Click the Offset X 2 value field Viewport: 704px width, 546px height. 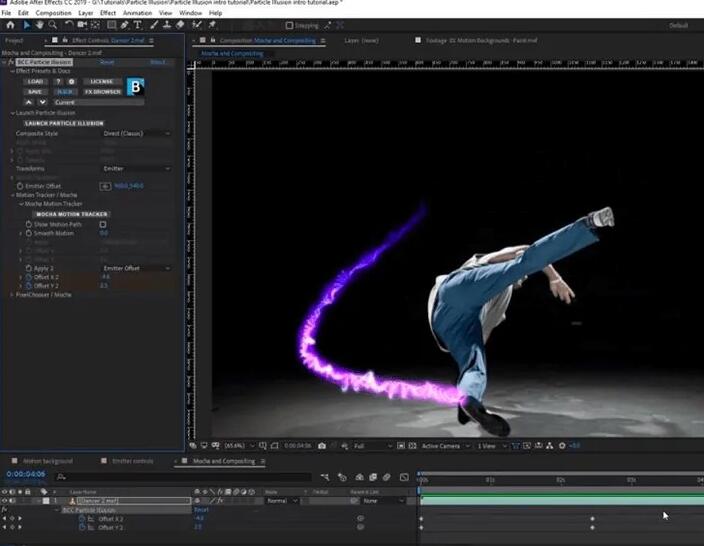tap(104, 277)
